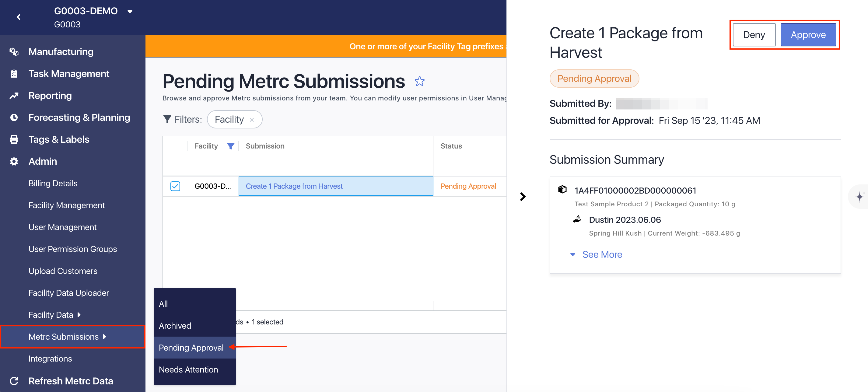The height and width of the screenshot is (392, 868).
Task: Click the Facility Tag prefixes banner link
Action: (x=428, y=47)
